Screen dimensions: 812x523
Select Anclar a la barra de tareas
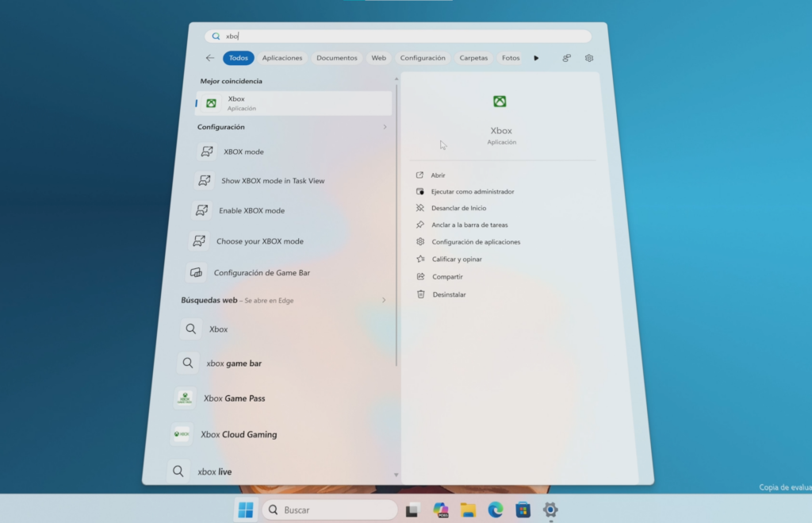(x=469, y=225)
